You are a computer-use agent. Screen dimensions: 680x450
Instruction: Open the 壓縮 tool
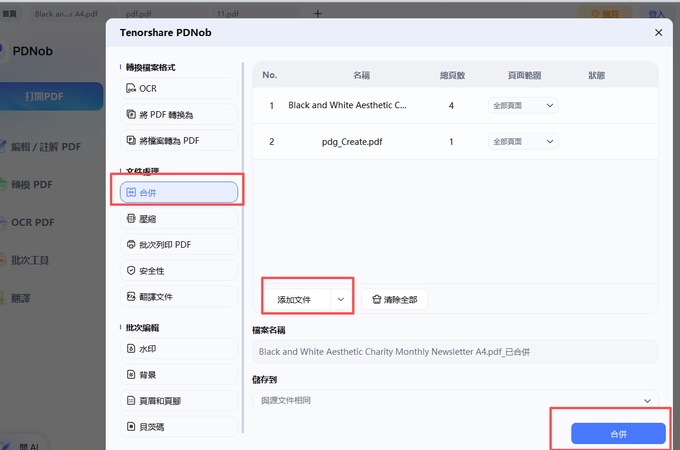point(179,218)
